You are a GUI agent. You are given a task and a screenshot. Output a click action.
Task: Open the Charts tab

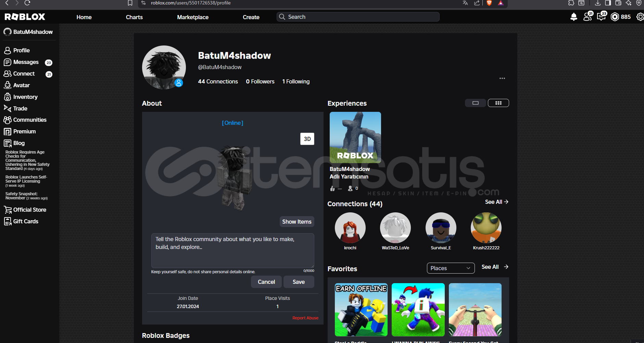[x=134, y=17]
